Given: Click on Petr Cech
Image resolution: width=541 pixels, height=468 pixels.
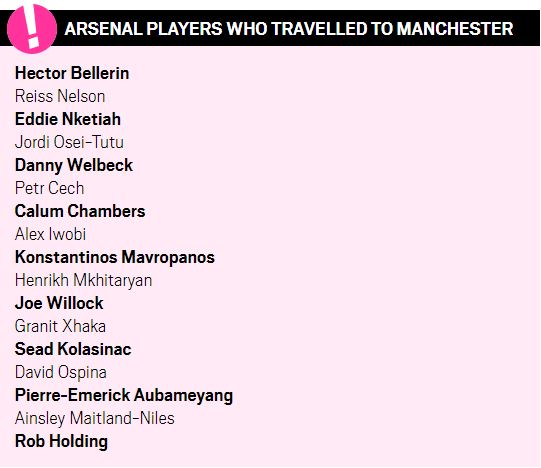Looking at the screenshot, I should click(x=49, y=188).
